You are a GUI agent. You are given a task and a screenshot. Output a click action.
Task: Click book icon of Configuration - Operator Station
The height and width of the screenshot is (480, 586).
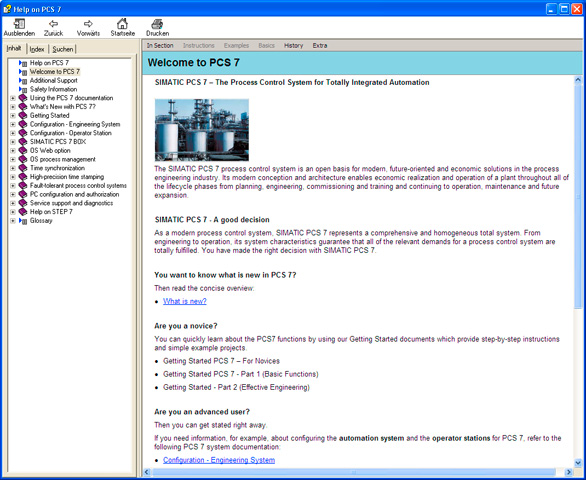[23, 133]
